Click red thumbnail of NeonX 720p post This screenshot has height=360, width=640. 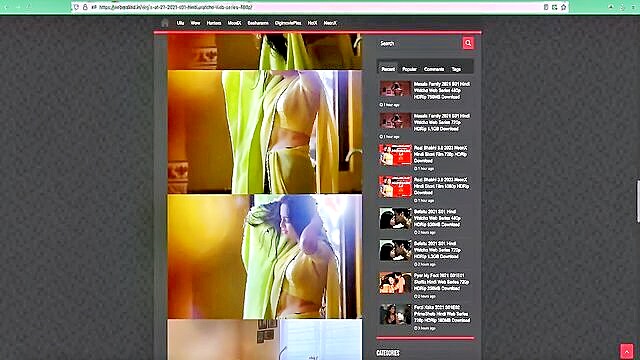pos(396,155)
